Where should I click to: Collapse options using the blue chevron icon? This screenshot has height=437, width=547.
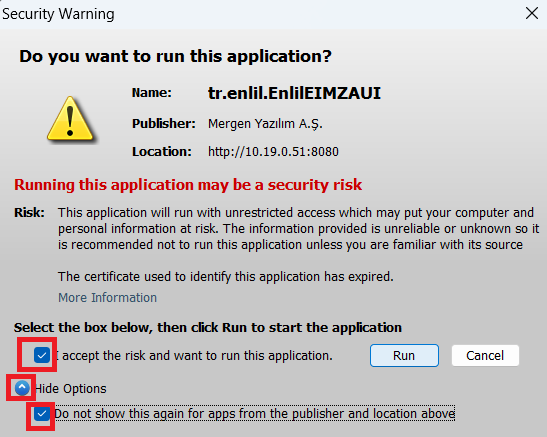[x=22, y=388]
